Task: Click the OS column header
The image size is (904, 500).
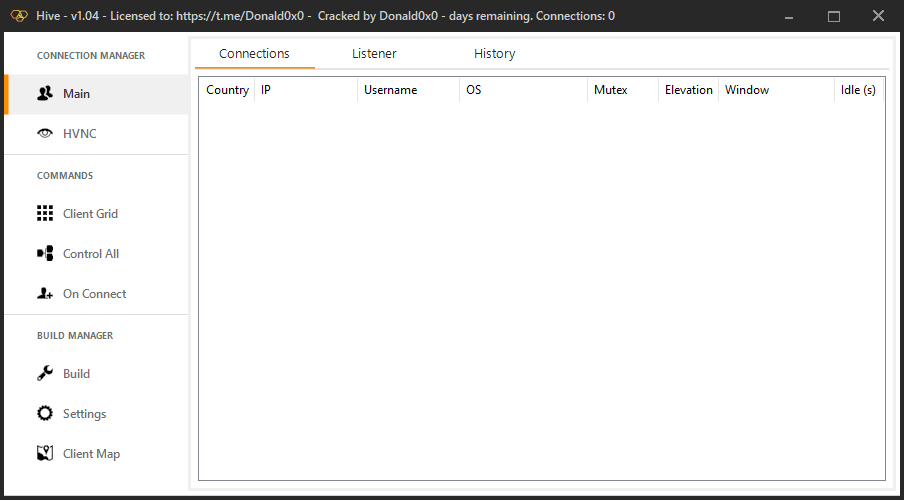Action: pyautogui.click(x=474, y=90)
